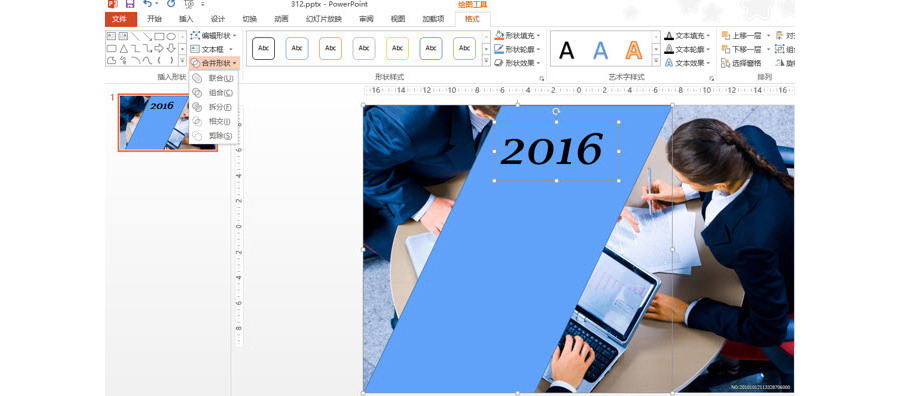Switch to the 动画 tab
The image size is (900, 396).
(x=281, y=20)
